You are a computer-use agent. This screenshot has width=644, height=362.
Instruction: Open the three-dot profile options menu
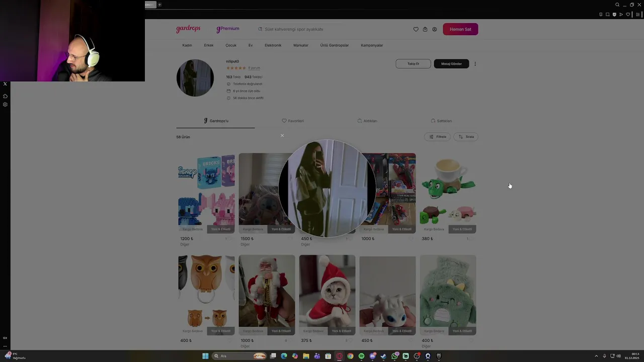click(x=475, y=64)
